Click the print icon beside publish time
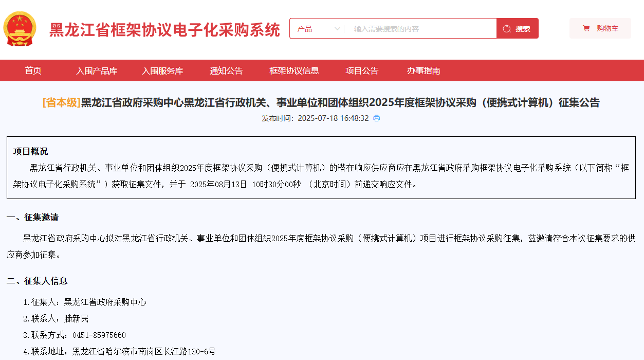Image resolution: width=644 pixels, height=360 pixels. click(x=377, y=118)
